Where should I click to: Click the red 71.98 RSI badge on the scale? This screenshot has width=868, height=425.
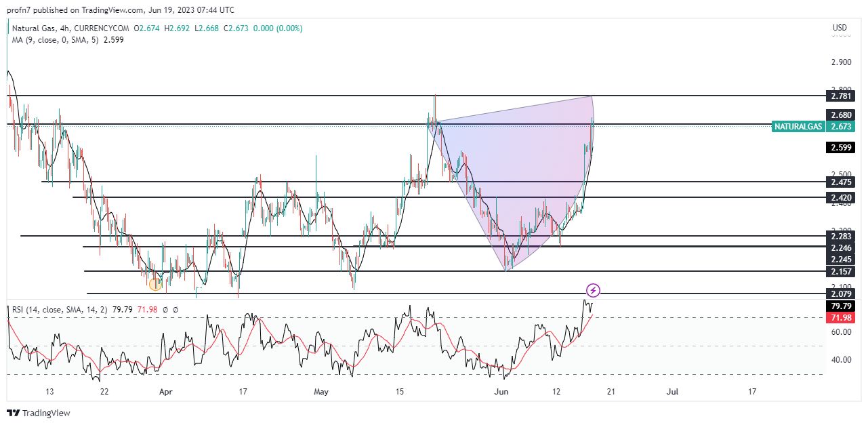point(840,317)
